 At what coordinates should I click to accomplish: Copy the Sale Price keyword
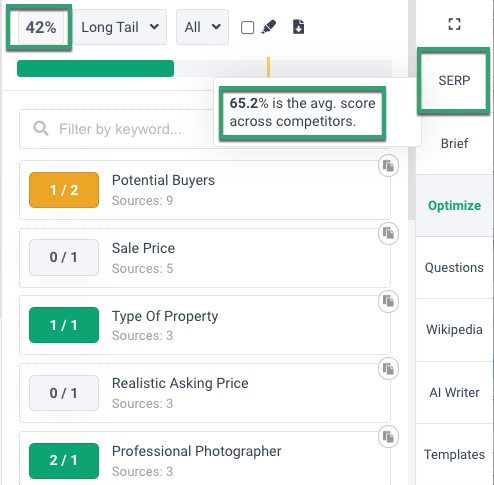[388, 233]
